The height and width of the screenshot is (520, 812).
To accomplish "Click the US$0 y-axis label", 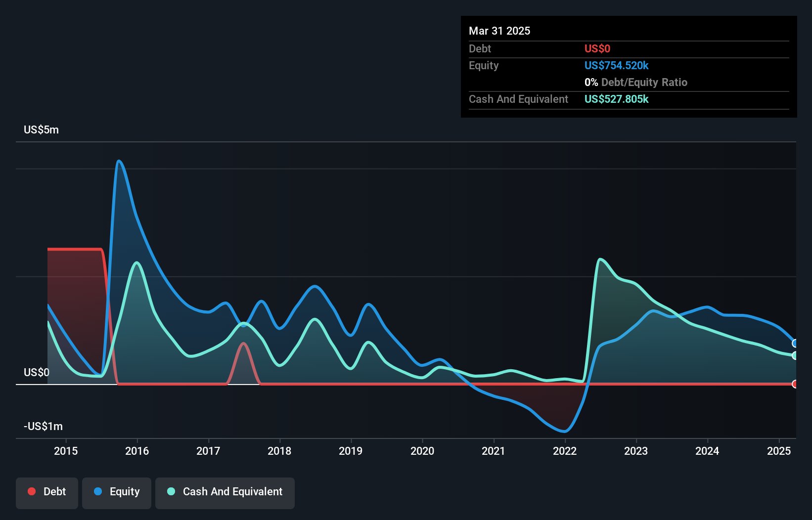I will (37, 372).
